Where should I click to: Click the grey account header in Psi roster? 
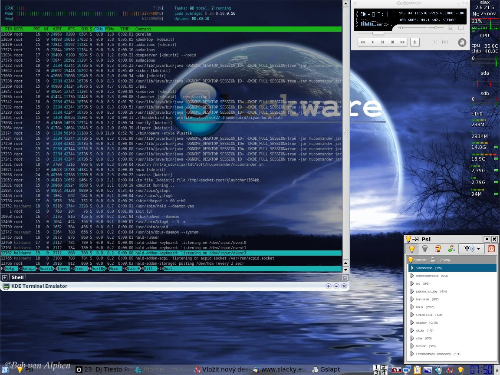pyautogui.click(x=452, y=260)
